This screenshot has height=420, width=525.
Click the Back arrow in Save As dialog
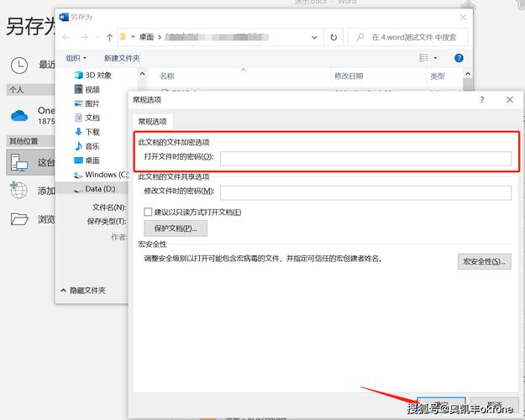66,37
